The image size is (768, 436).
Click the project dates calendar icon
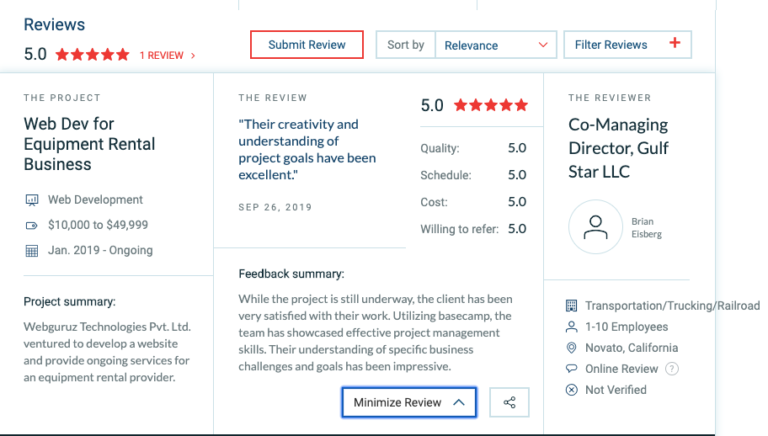pos(31,250)
